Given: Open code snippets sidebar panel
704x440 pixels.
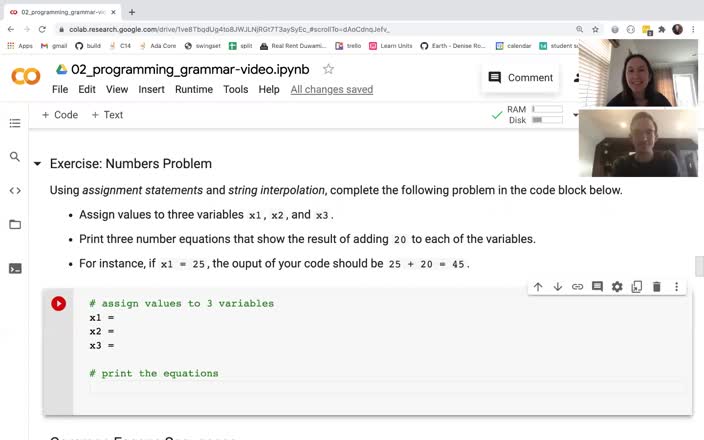Looking at the screenshot, I should point(15,190).
